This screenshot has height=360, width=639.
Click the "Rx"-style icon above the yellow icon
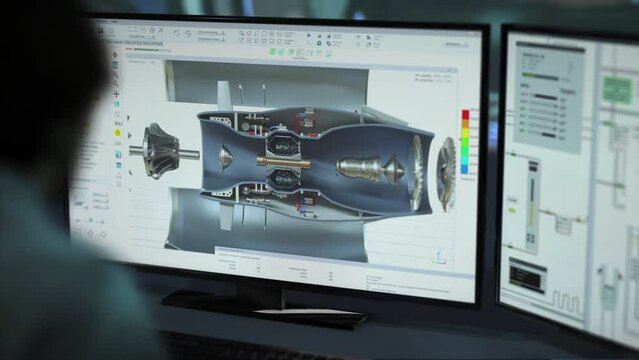point(118,123)
